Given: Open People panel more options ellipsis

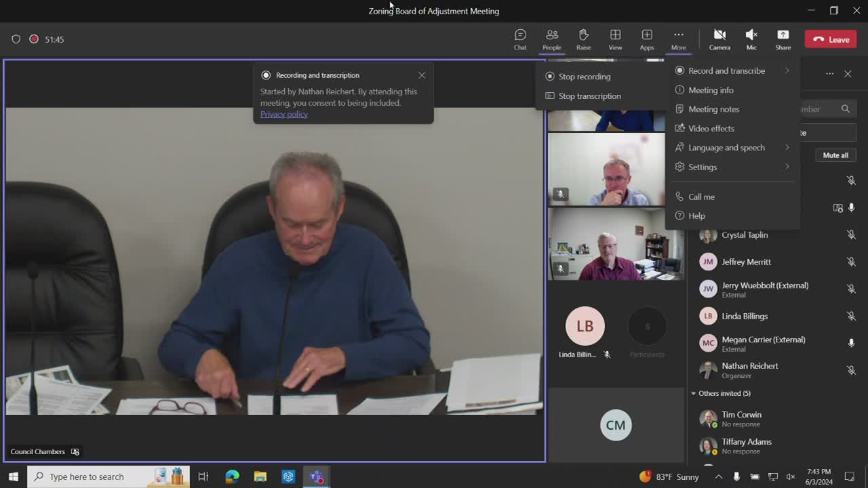Looking at the screenshot, I should click(829, 74).
